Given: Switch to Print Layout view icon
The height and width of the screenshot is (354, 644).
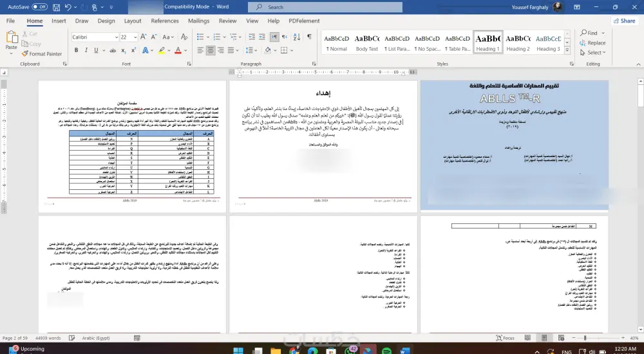Looking at the screenshot, I should click(x=544, y=338).
